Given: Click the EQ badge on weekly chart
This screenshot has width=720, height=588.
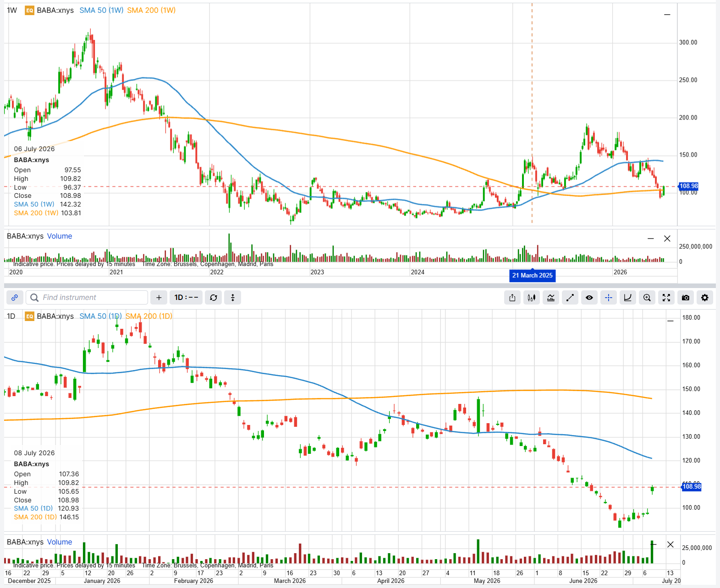Looking at the screenshot, I should pos(29,10).
